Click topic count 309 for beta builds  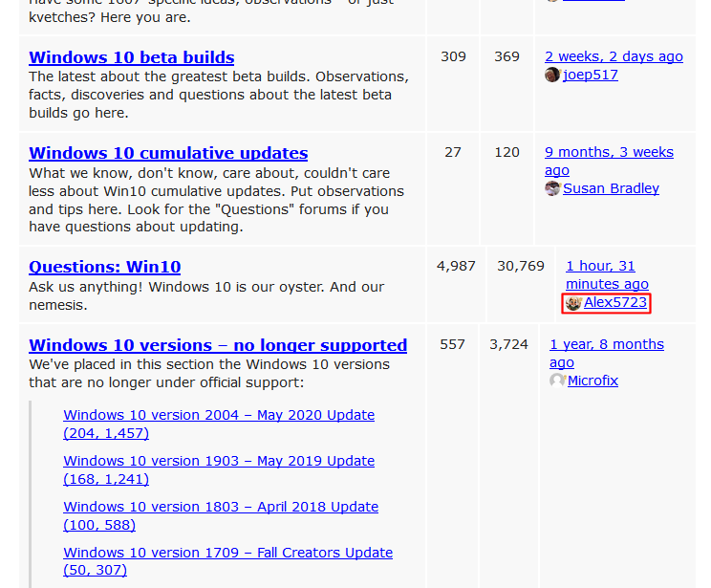tap(453, 56)
